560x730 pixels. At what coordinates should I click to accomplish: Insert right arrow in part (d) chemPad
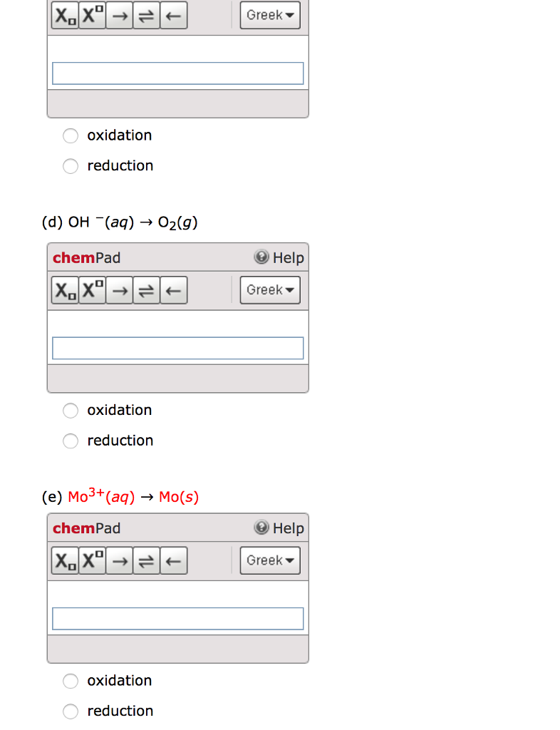[120, 290]
